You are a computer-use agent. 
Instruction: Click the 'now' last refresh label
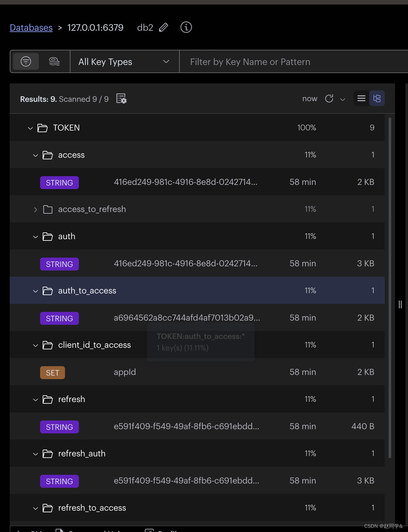point(310,99)
